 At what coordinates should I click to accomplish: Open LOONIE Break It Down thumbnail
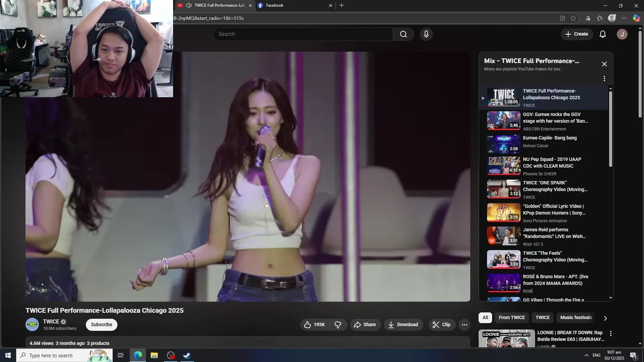(507, 339)
